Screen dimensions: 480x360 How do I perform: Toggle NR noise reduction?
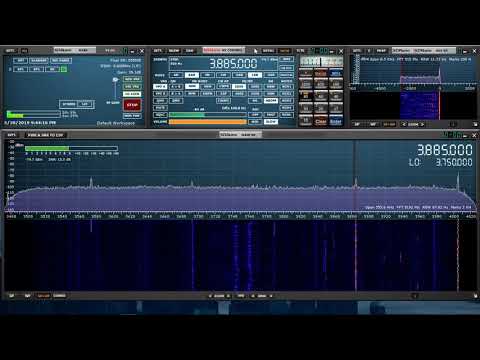click(x=255, y=101)
